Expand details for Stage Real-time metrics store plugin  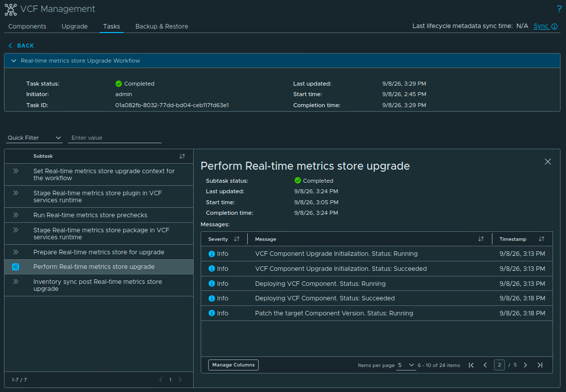click(x=16, y=193)
